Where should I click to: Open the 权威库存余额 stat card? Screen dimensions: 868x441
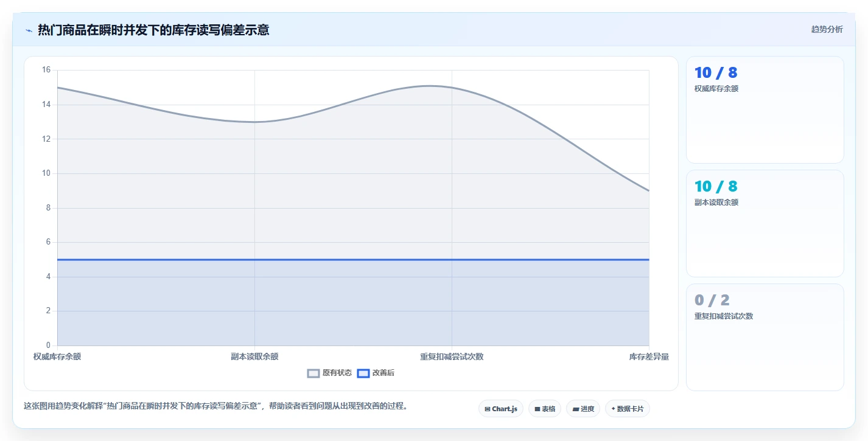tap(765, 109)
